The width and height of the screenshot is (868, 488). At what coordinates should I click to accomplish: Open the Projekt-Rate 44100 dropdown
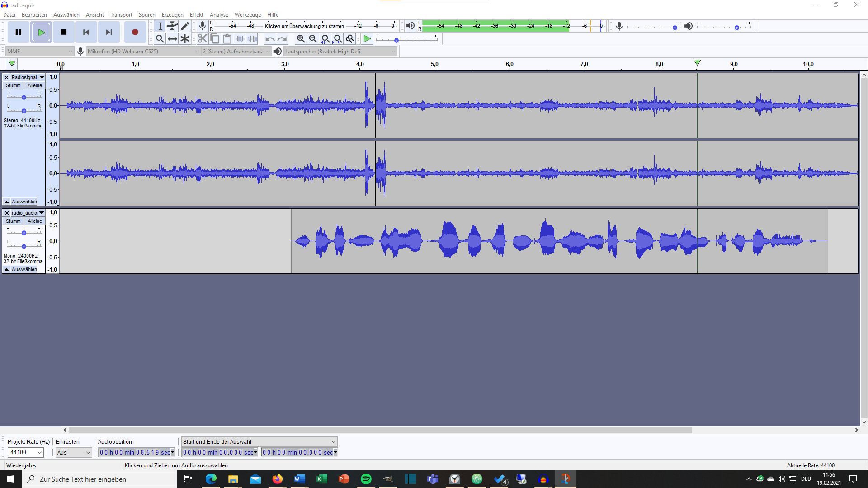(x=25, y=452)
